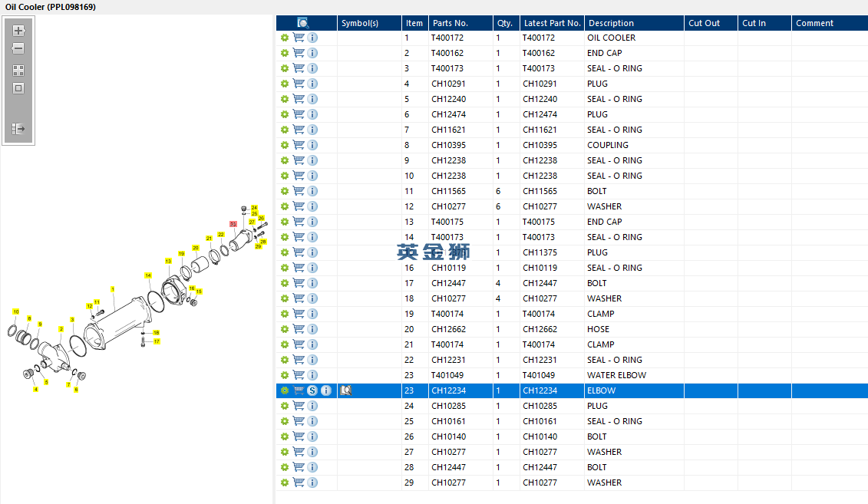Image resolution: width=868 pixels, height=504 pixels.
Task: Select WATER ELBOW description text
Action: (617, 375)
